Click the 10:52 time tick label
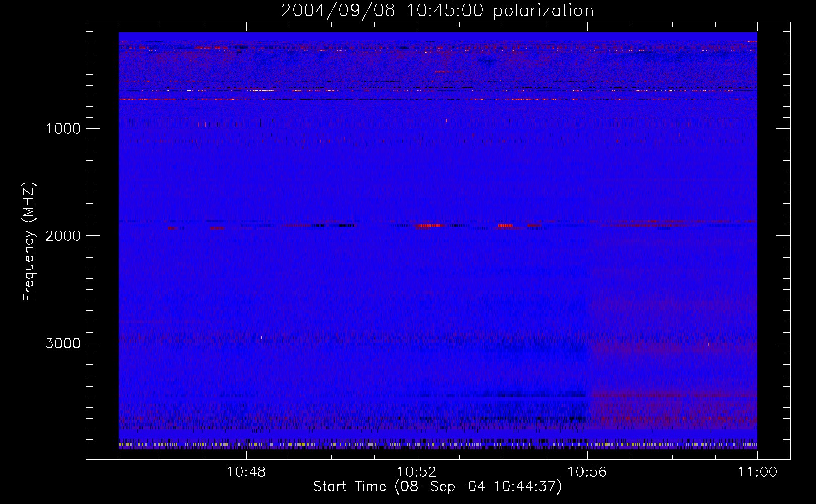Image resolution: width=816 pixels, height=504 pixels. (x=417, y=472)
